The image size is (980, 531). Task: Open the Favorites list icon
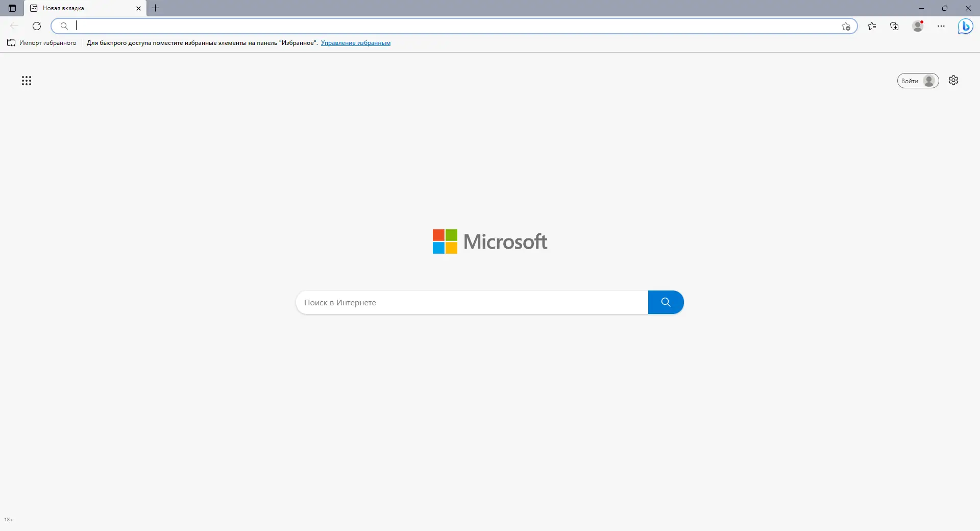tap(872, 26)
